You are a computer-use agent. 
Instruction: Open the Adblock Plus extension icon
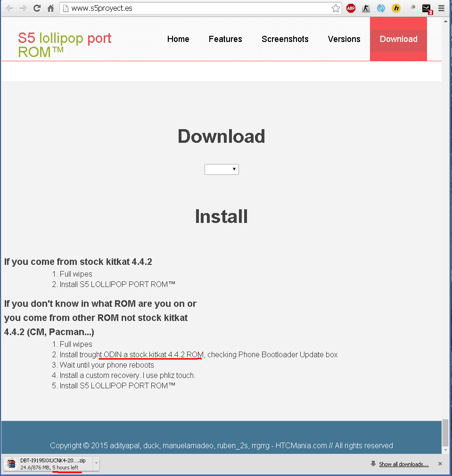[351, 8]
